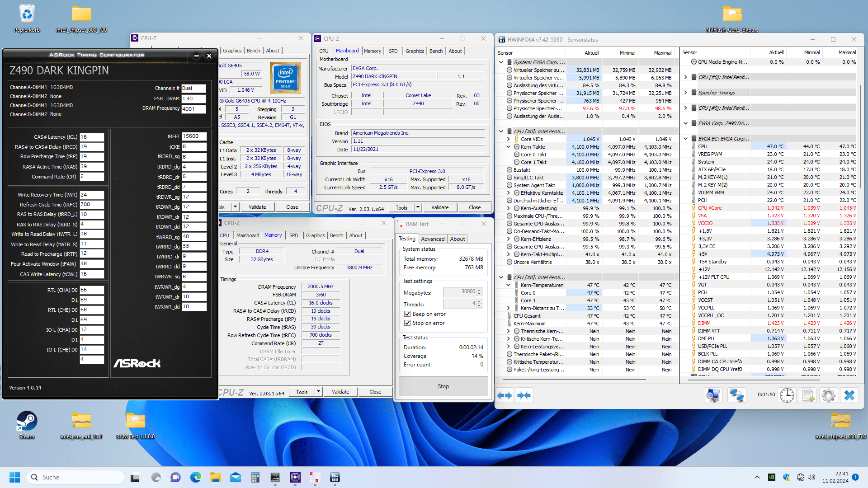The image size is (868, 488).
Task: Decrement Threads spinner in RAM Test
Action: (480, 306)
